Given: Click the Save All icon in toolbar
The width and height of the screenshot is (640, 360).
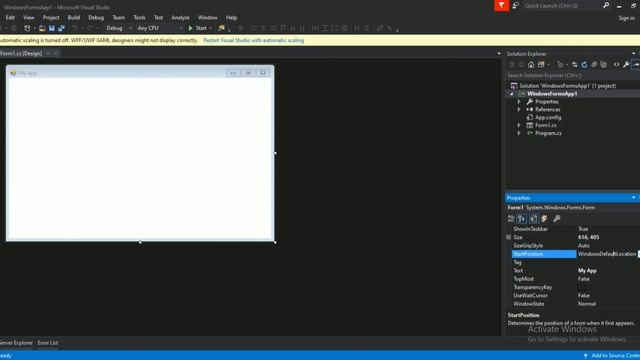Looking at the screenshot, I should 62,28.
